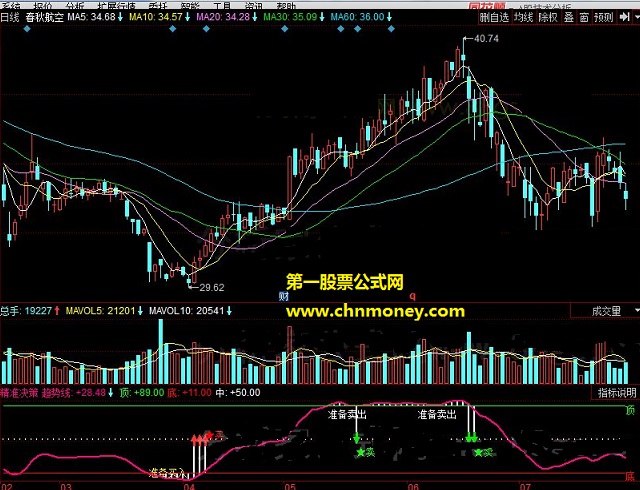Click ★卖 below the double green arrows

tap(484, 452)
